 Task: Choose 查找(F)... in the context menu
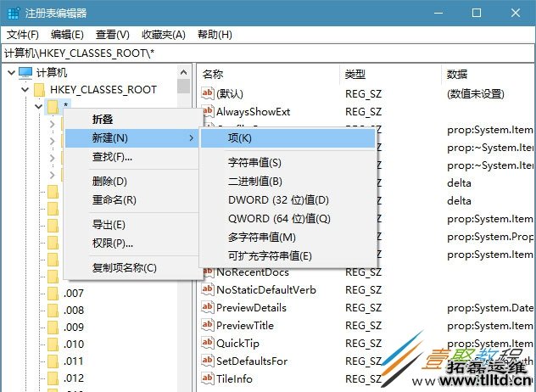click(132, 157)
